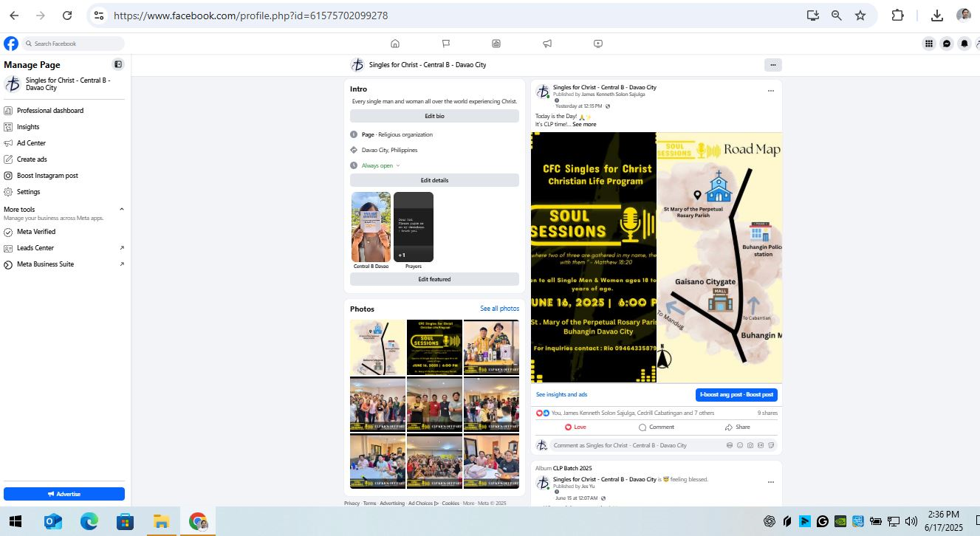Insert a GIF in the comment box
This screenshot has height=536, width=980.
(x=761, y=445)
